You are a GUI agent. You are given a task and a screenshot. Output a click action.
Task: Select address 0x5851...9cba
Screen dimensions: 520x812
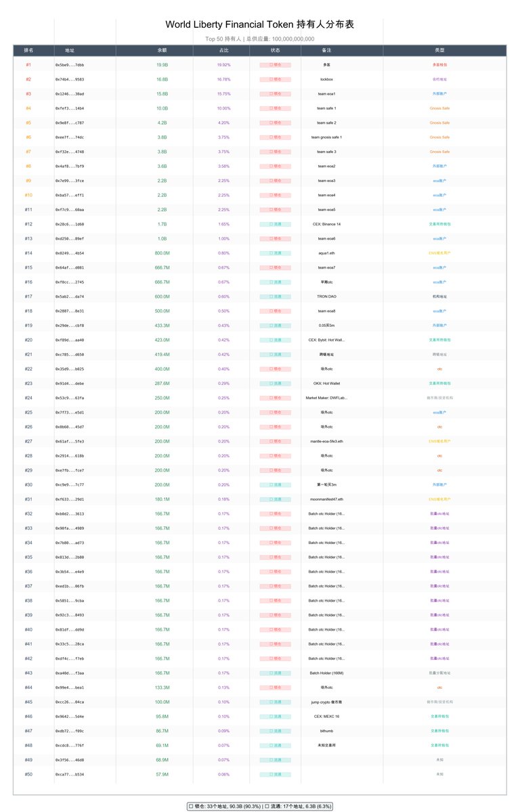pyautogui.click(x=70, y=600)
